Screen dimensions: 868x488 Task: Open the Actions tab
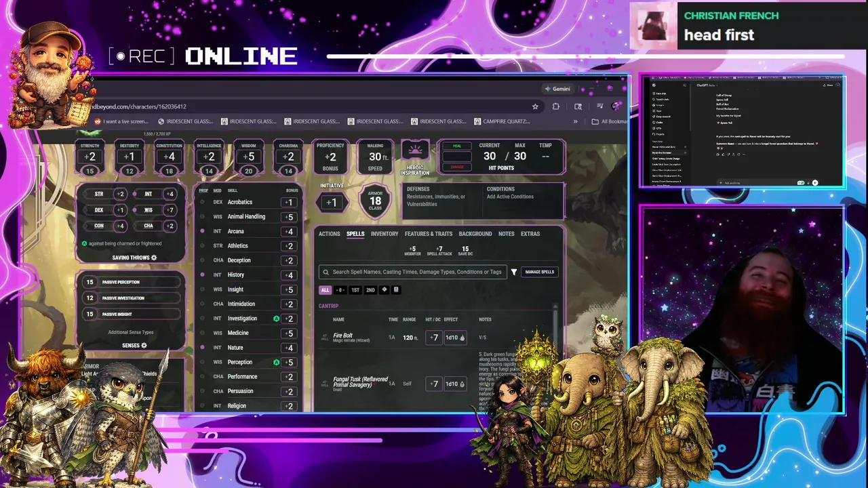(x=329, y=234)
